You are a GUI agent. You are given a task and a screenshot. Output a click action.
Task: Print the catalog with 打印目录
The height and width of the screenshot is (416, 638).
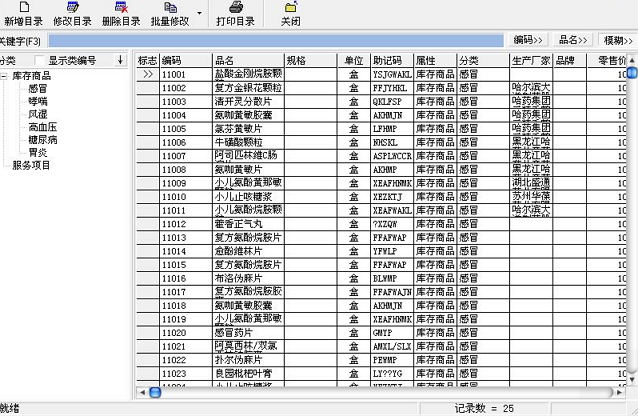pyautogui.click(x=236, y=14)
